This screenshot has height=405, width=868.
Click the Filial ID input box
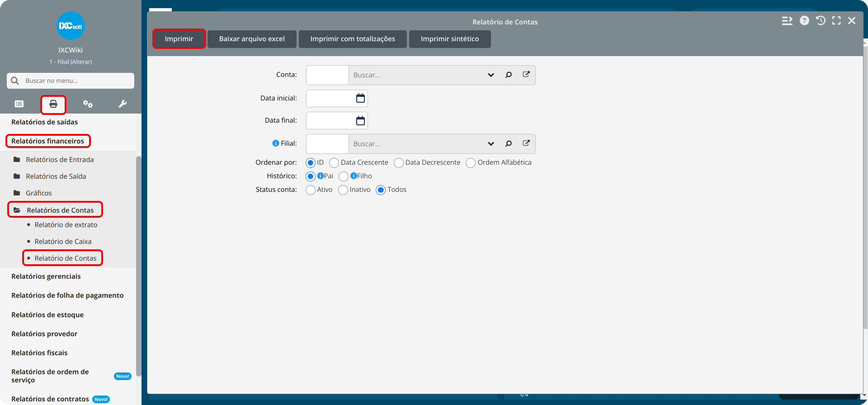pos(327,144)
